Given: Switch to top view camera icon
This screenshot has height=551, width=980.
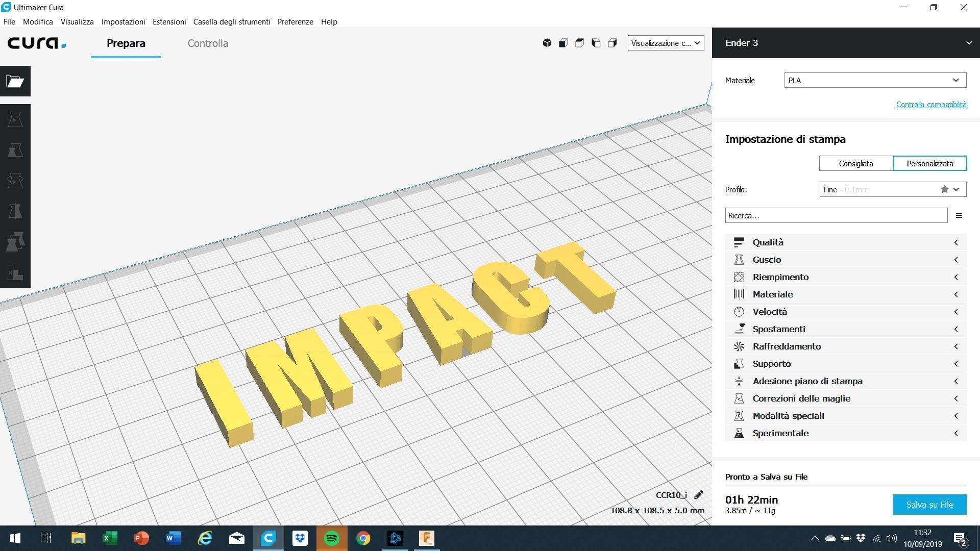Looking at the screenshot, I should [580, 43].
